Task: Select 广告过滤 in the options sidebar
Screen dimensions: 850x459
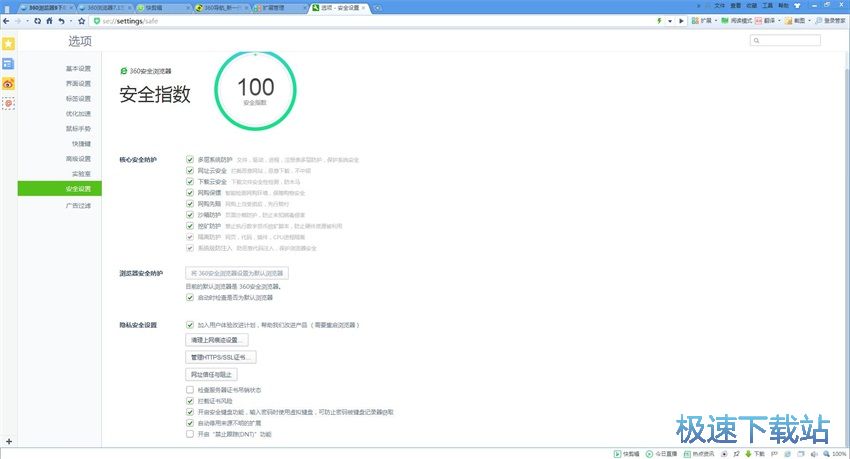Action: pos(79,205)
